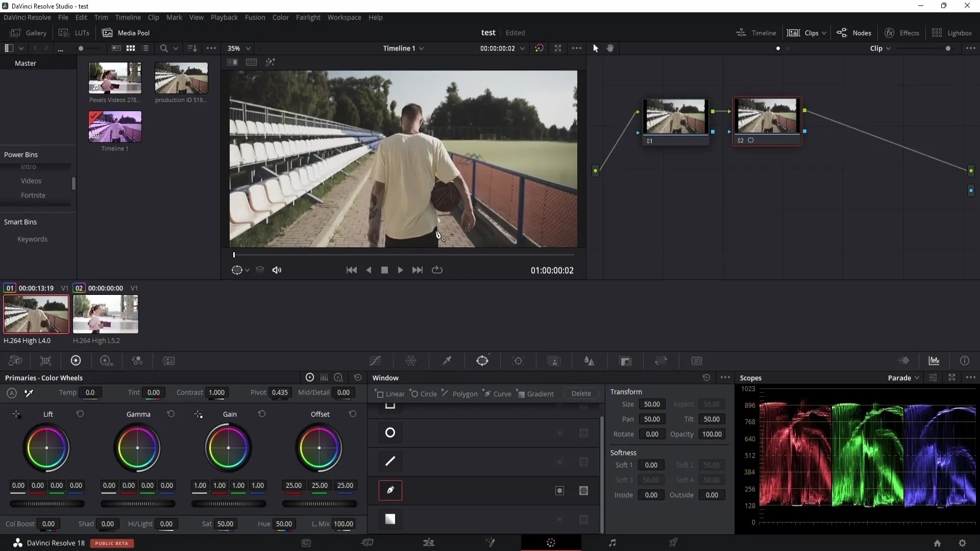The height and width of the screenshot is (551, 980).
Task: Add a Polygon window
Action: [x=459, y=393]
